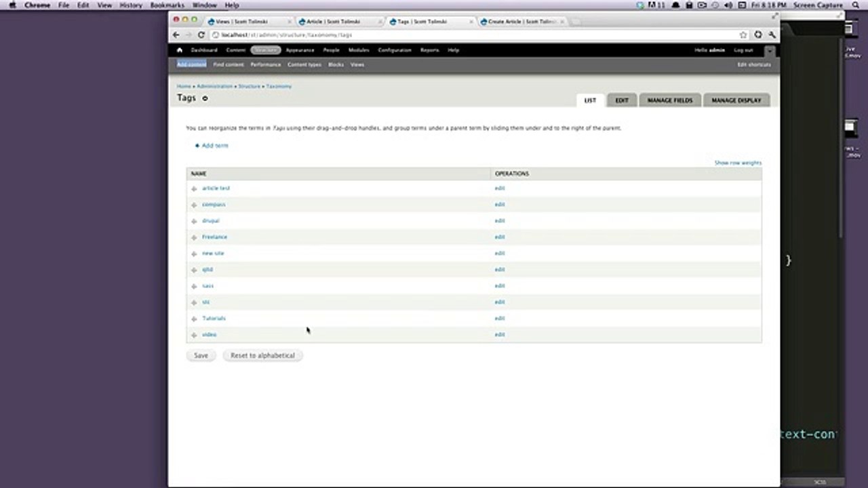Open the Chrome wrench settings menu
Image resolution: width=868 pixels, height=488 pixels.
[x=772, y=35]
